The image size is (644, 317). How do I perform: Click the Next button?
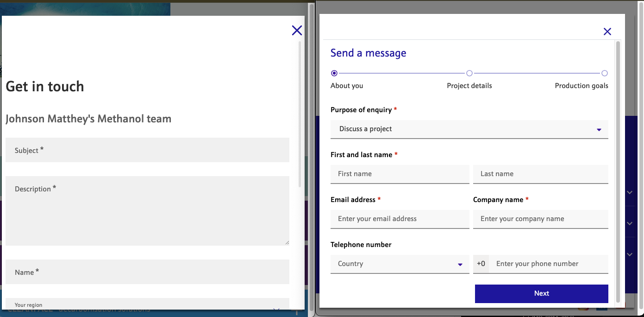(x=542, y=294)
